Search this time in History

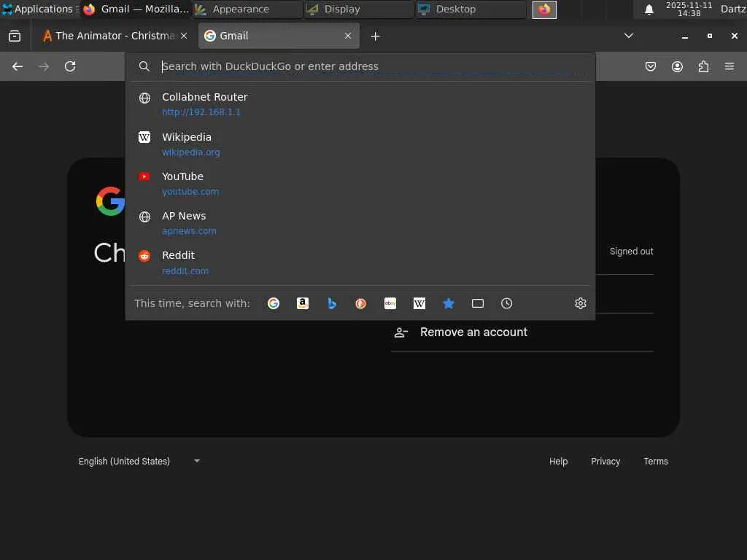pyautogui.click(x=506, y=303)
